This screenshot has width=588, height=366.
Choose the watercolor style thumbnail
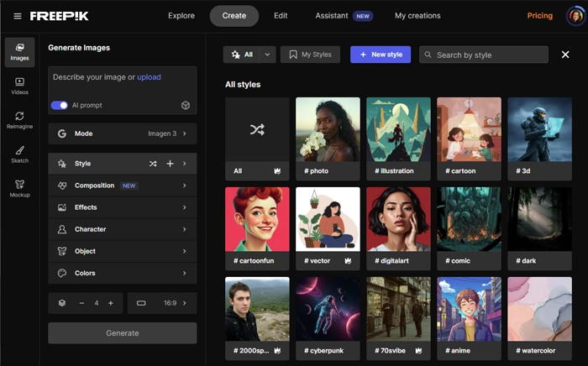click(x=539, y=309)
